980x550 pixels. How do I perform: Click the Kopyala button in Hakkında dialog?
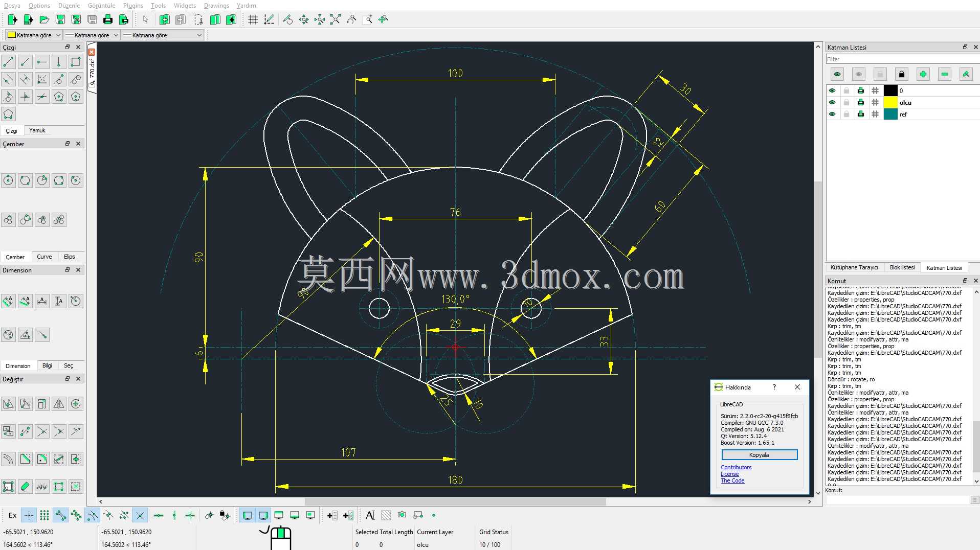[759, 455]
